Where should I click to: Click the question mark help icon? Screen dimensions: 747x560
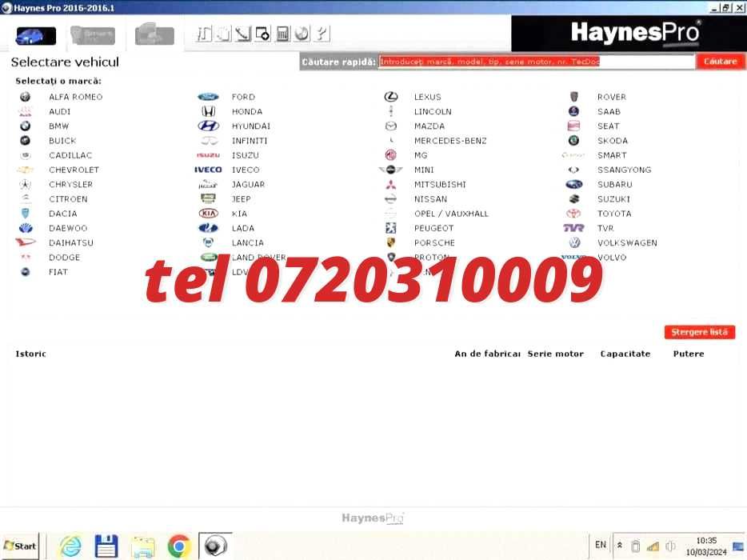click(322, 34)
